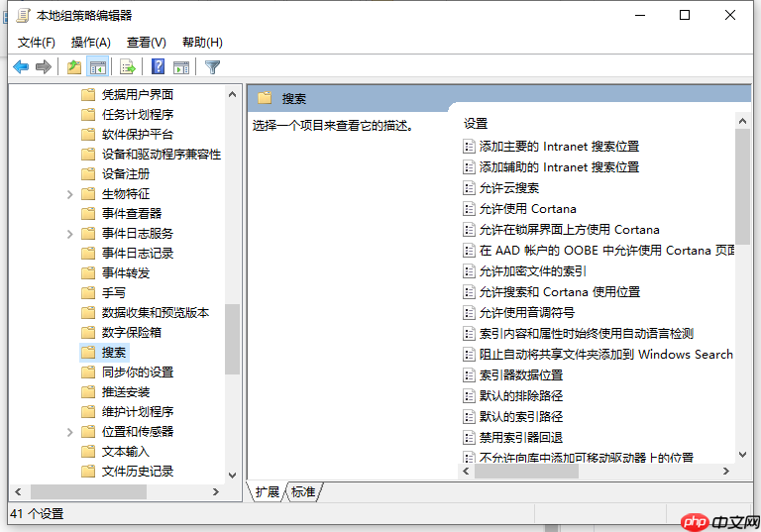
Task: Click folder icon next to 推送安装
Action: (x=88, y=391)
